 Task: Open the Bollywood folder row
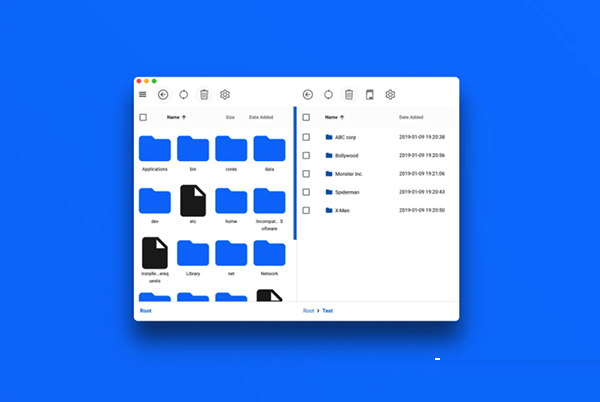tap(378, 155)
